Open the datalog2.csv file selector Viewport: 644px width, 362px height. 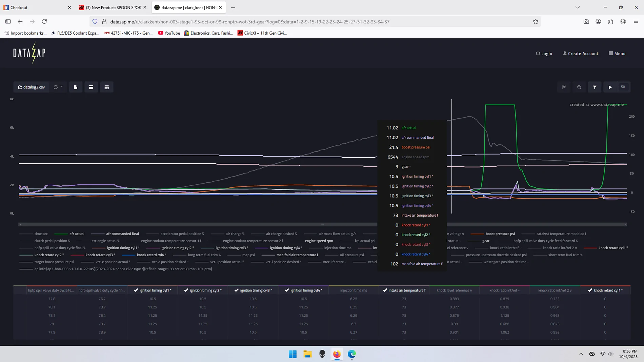31,87
